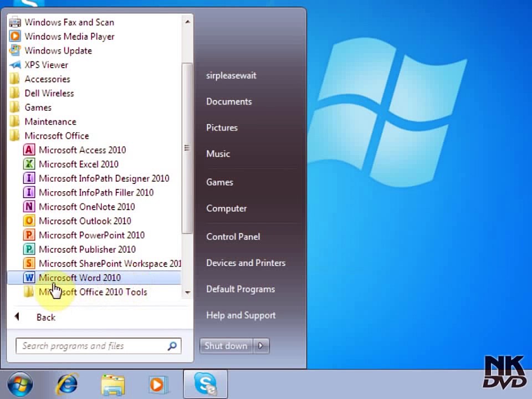532x399 pixels.
Task: Click the programs list scrollbar down arrow
Action: [187, 292]
